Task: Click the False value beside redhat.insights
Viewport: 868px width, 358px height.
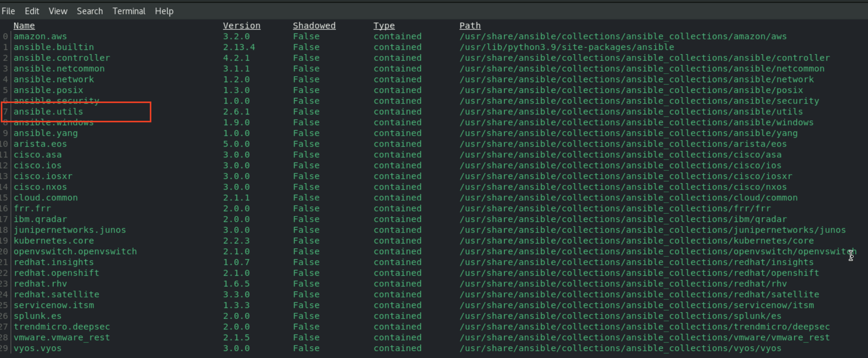Action: (x=306, y=262)
